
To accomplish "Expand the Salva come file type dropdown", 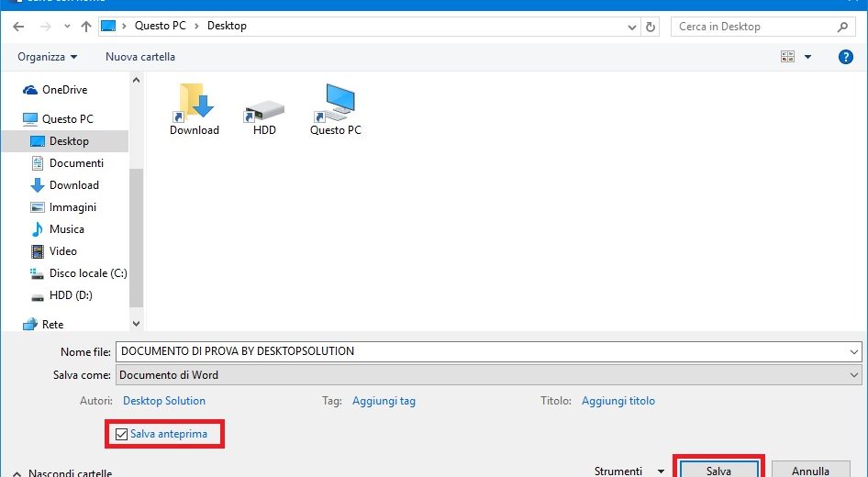I will [854, 374].
